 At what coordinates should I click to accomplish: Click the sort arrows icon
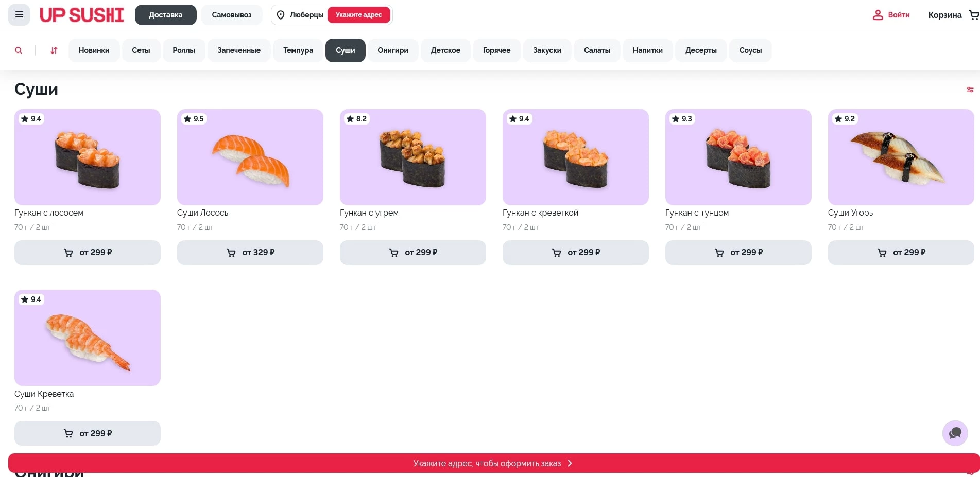(54, 50)
